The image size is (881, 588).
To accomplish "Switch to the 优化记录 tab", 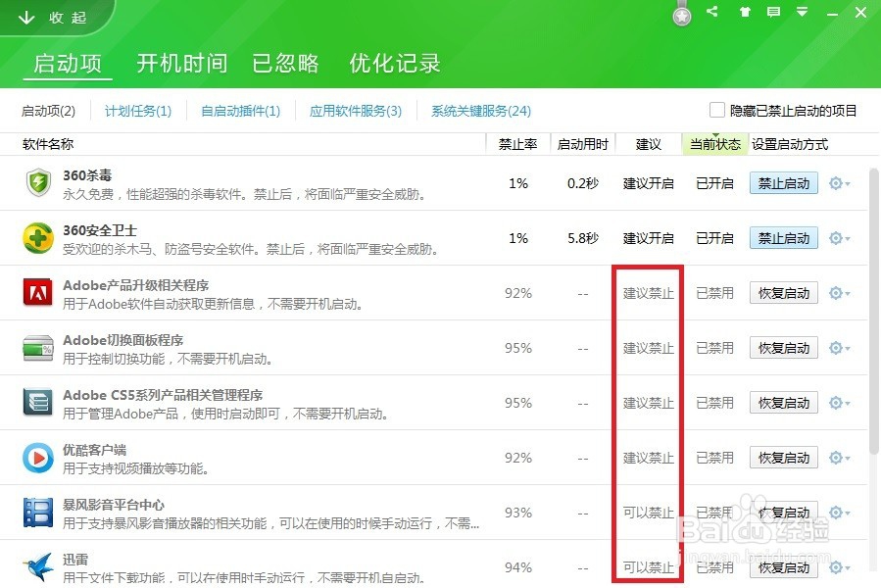I will 393,63.
